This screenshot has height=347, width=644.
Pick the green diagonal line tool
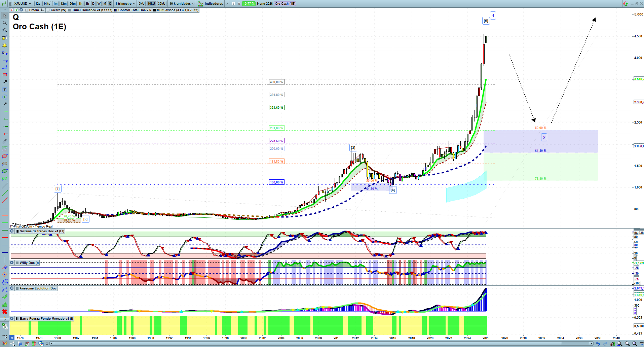coord(5,193)
